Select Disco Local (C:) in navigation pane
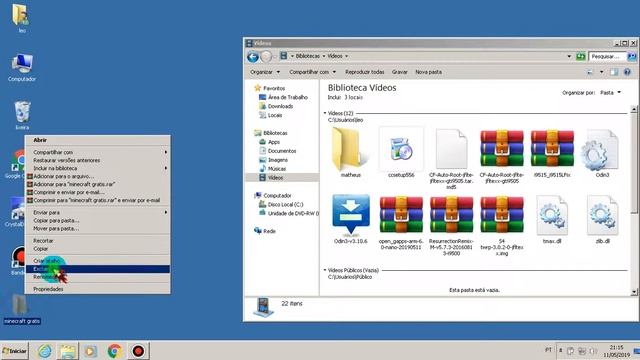Viewport: 640px width, 360px height. click(x=281, y=204)
